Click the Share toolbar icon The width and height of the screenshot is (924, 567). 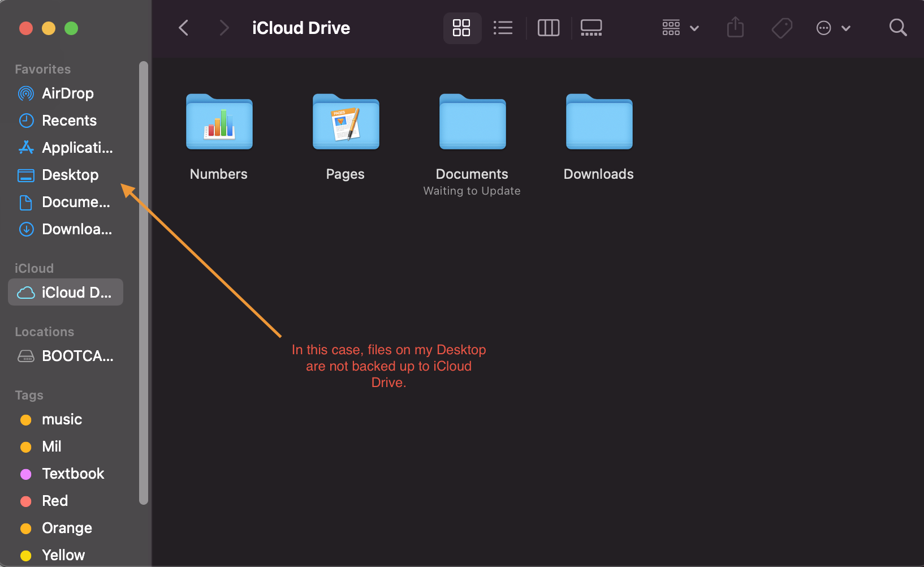[735, 27]
